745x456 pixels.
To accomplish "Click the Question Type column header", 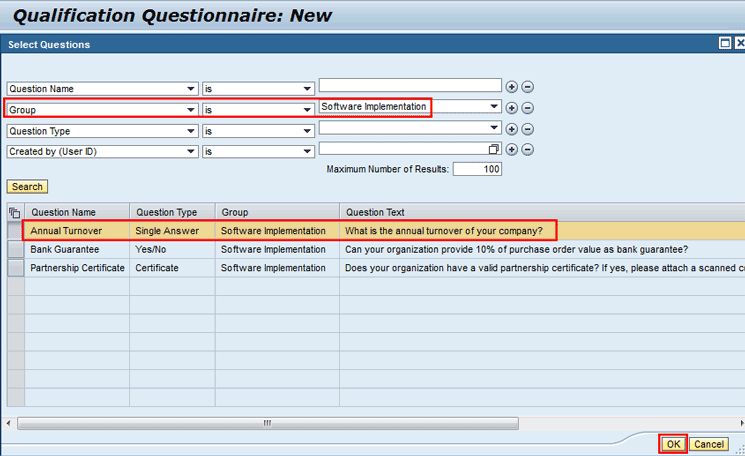I will pos(167,212).
